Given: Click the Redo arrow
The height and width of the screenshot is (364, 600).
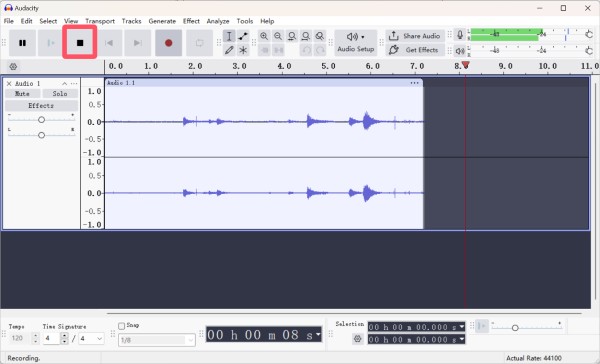Looking at the screenshot, I should pyautogui.click(x=320, y=50).
